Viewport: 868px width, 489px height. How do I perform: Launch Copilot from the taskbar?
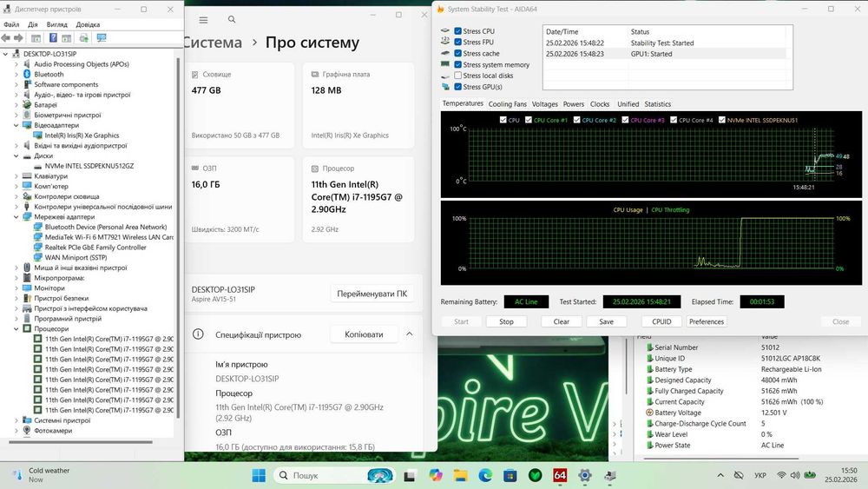[436, 475]
